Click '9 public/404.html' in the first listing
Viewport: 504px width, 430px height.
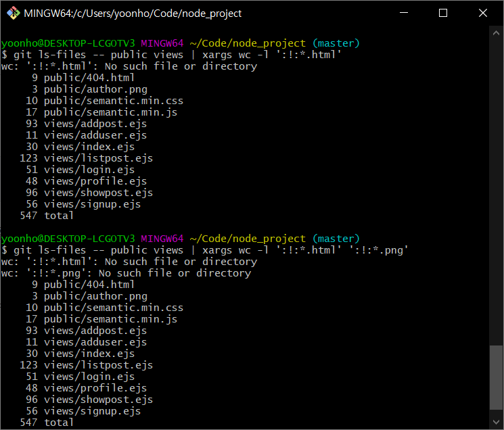pyautogui.click(x=83, y=78)
